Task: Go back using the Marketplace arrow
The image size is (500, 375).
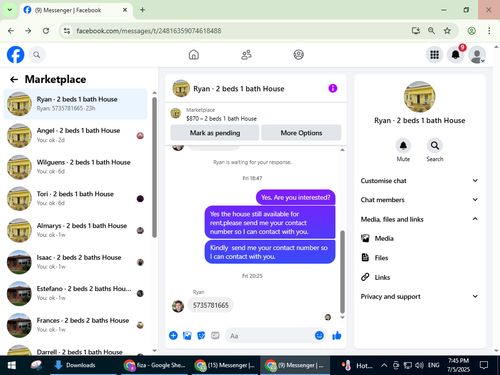Action: 14,79
